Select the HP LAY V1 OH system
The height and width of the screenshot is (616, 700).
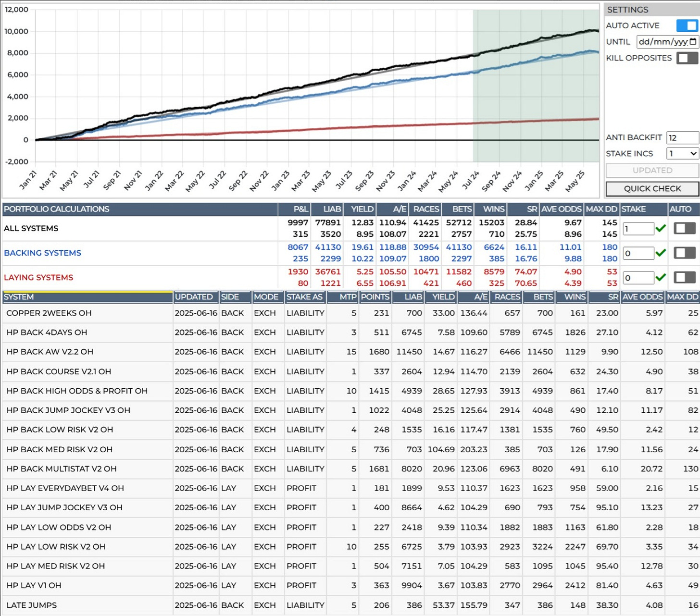point(34,585)
